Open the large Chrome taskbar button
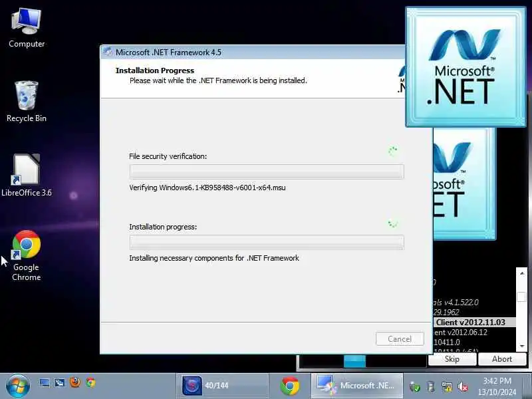 pos(290,386)
